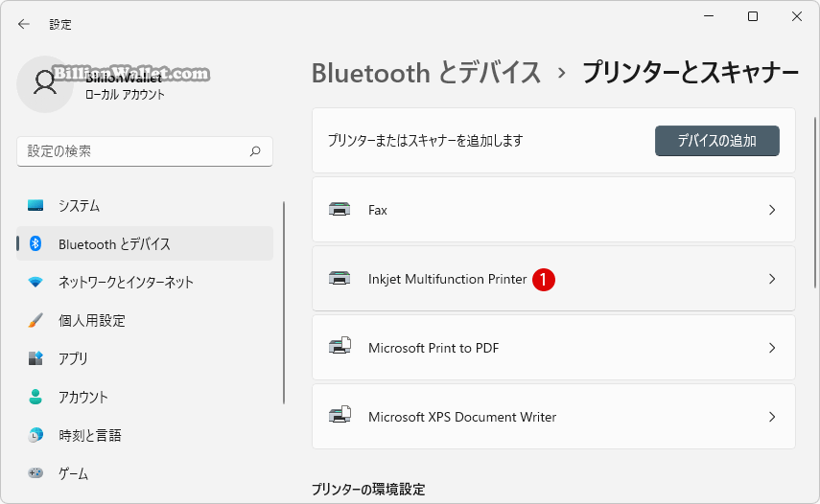The image size is (820, 504).
Task: Click the ゲーム controller icon
Action: coord(35,473)
